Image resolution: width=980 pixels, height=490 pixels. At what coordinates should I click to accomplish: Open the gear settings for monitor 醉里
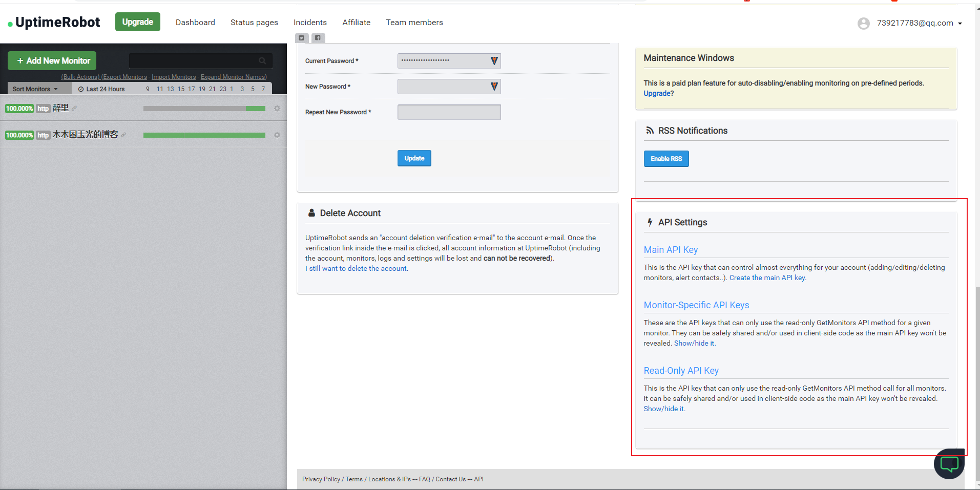click(277, 109)
